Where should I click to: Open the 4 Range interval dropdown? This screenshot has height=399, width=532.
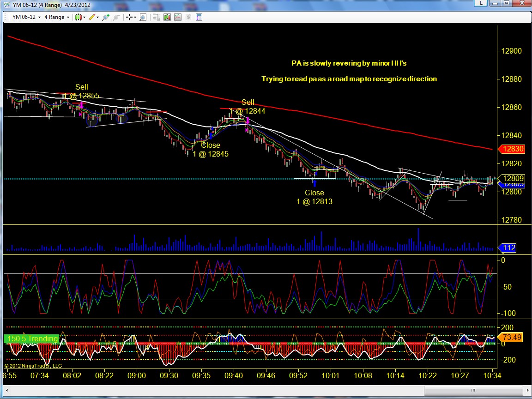click(57, 17)
